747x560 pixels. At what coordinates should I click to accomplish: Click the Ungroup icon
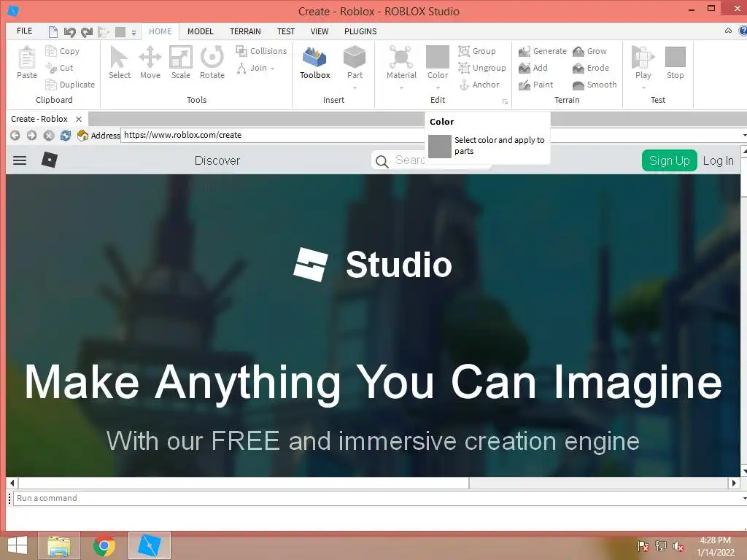pyautogui.click(x=464, y=68)
